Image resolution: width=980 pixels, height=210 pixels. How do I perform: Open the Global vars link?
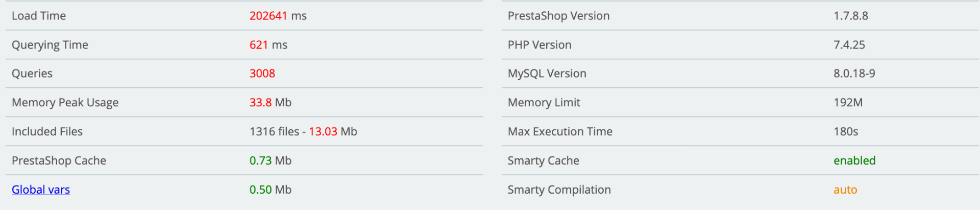(41, 190)
